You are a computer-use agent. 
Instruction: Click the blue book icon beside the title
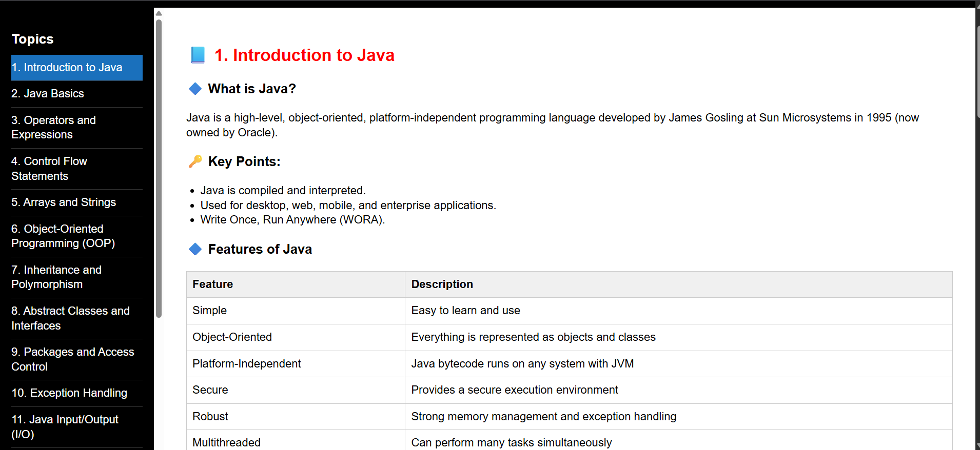tap(198, 55)
